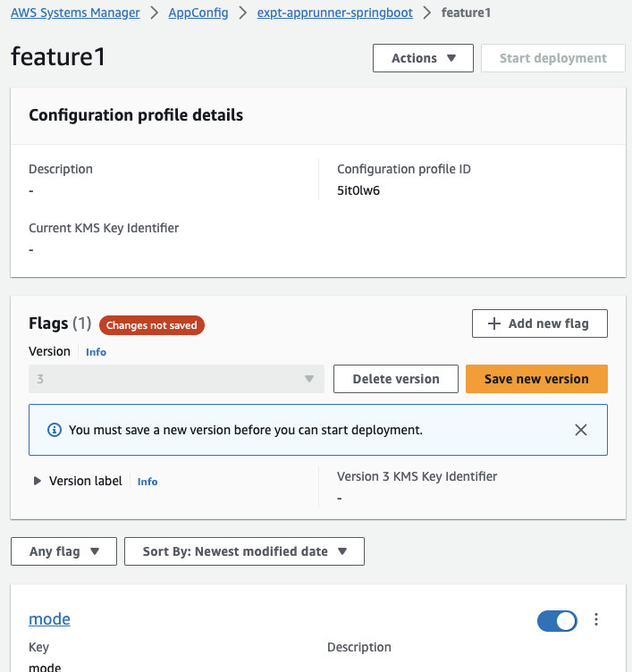Screen dimensions: 632x672
Task: Open the mode flag link
Action: pos(49,619)
